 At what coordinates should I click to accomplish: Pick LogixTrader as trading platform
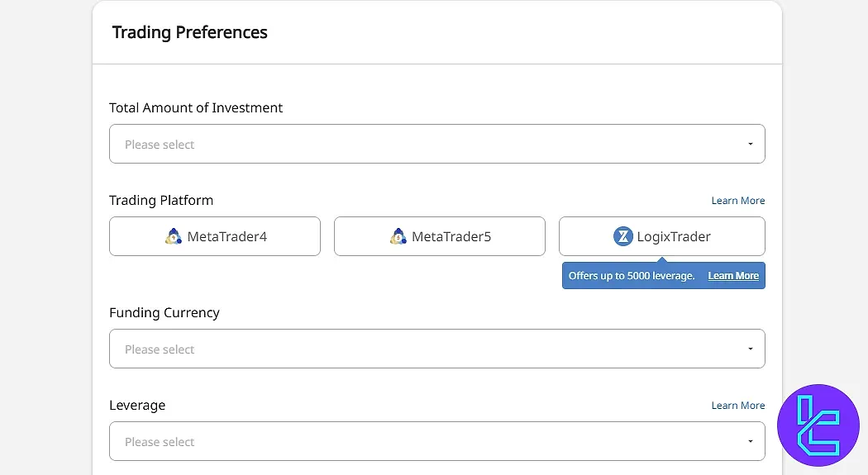click(662, 236)
